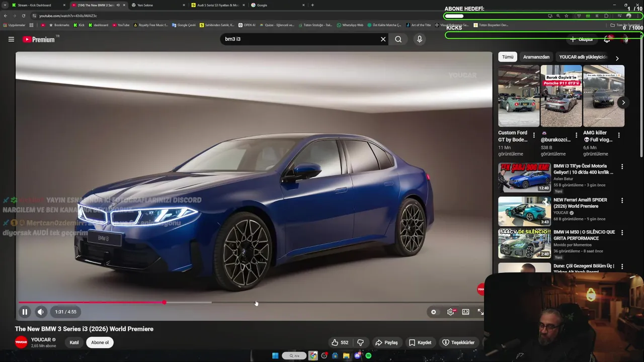Open WhatsApp Web bookmark
The image size is (644, 362).
[350, 25]
